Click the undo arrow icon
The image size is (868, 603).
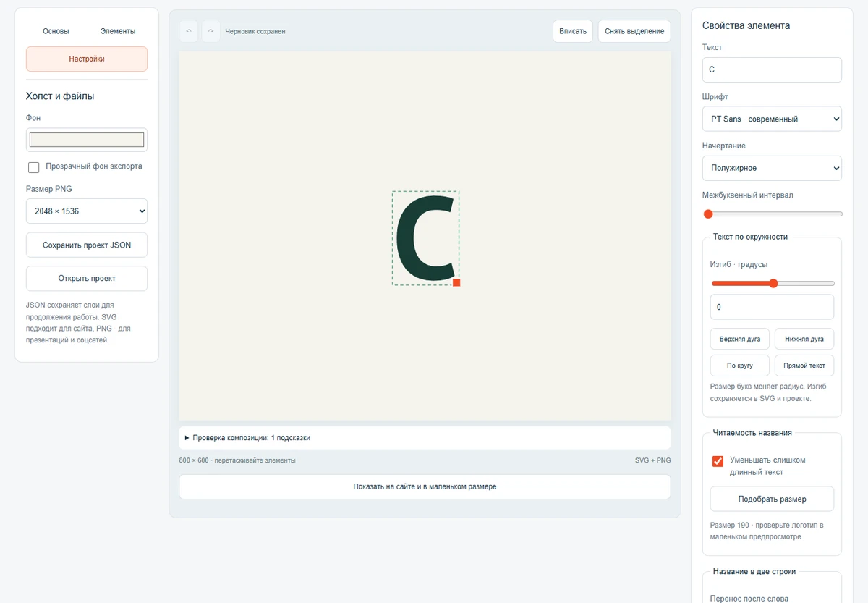(x=188, y=31)
